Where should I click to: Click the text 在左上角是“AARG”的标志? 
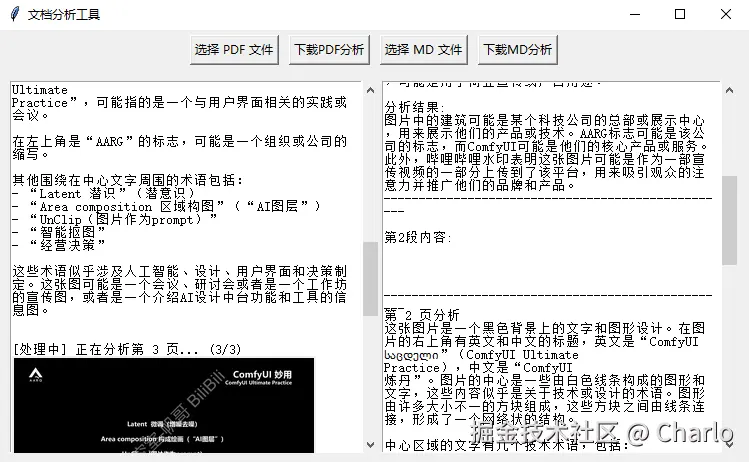tap(96, 141)
